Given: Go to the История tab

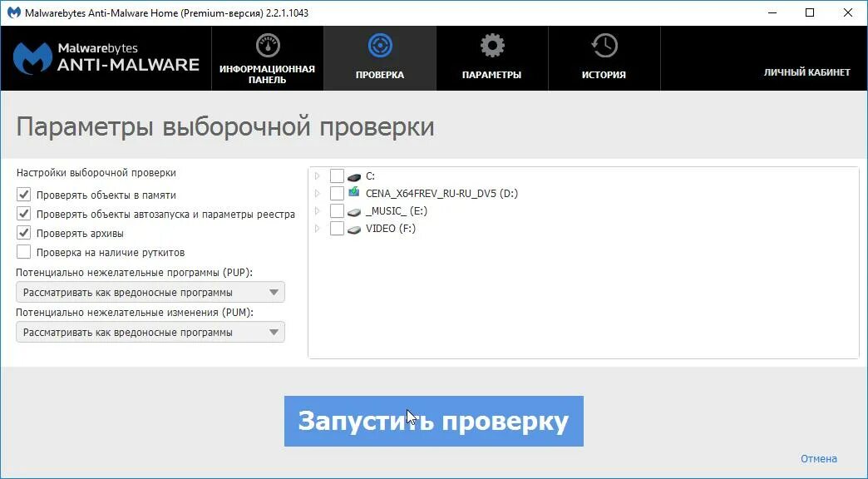Looking at the screenshot, I should 604,58.
